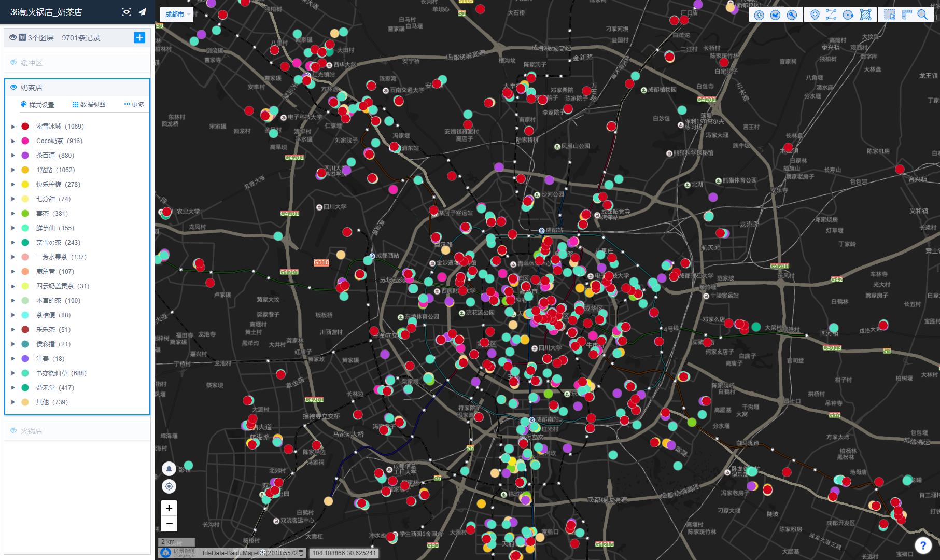This screenshot has height=560, width=940.
Task: Select the polyline drawing tool
Action: pyautogui.click(x=831, y=15)
